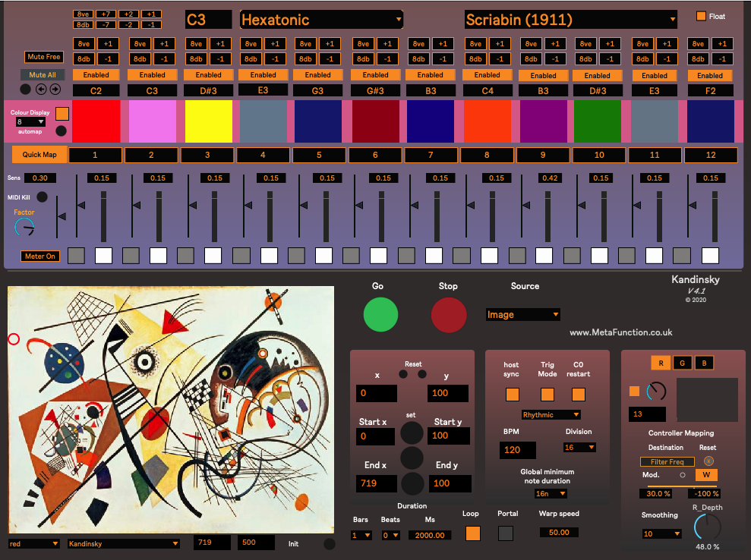Toggle the Colour Display orange square

pyautogui.click(x=62, y=114)
